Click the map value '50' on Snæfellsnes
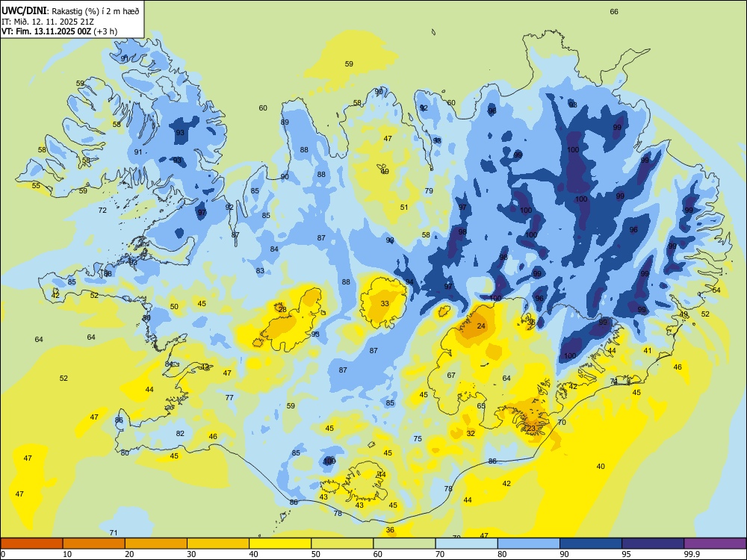The width and height of the screenshot is (747, 560). click(174, 307)
